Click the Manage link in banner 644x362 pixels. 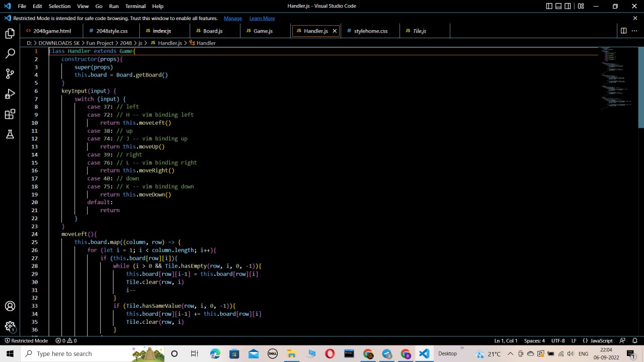(233, 18)
